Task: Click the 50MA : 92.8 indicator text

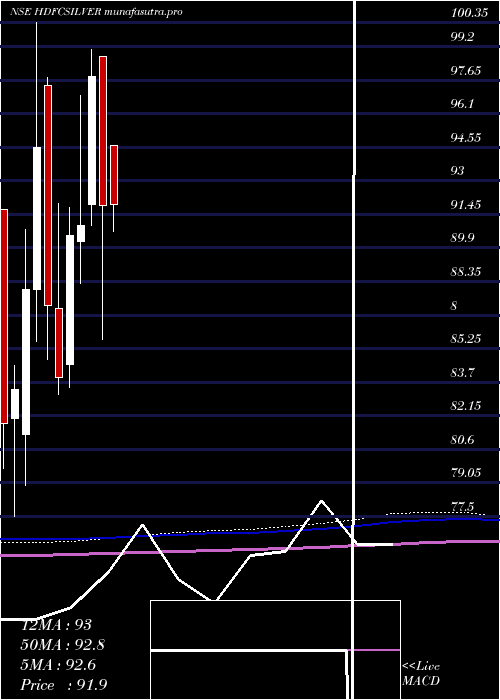Action: (x=63, y=645)
